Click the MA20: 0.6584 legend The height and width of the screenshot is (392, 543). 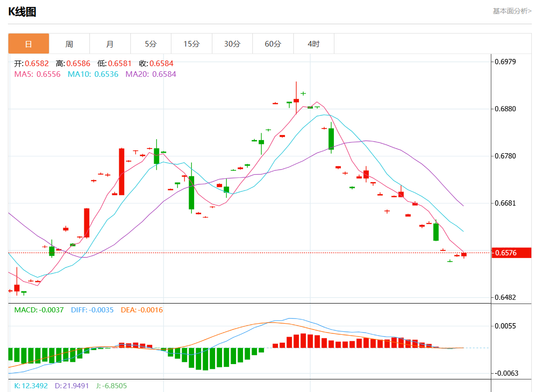pyautogui.click(x=150, y=74)
